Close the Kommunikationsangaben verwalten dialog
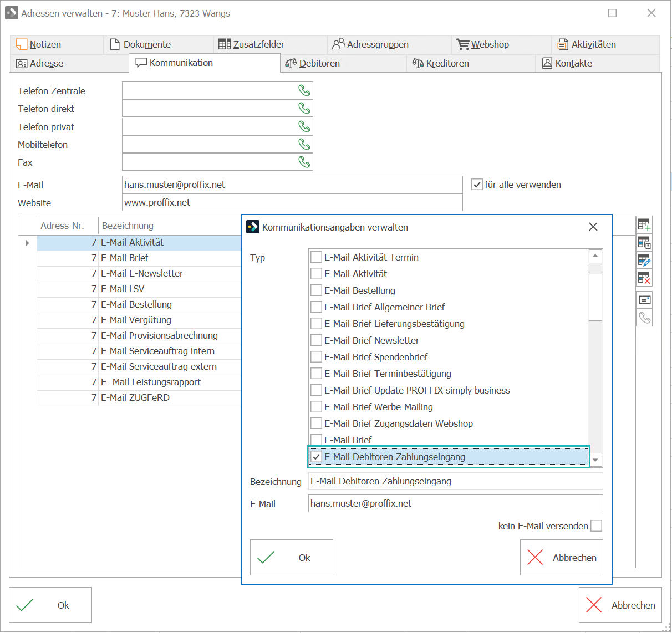 pyautogui.click(x=593, y=227)
